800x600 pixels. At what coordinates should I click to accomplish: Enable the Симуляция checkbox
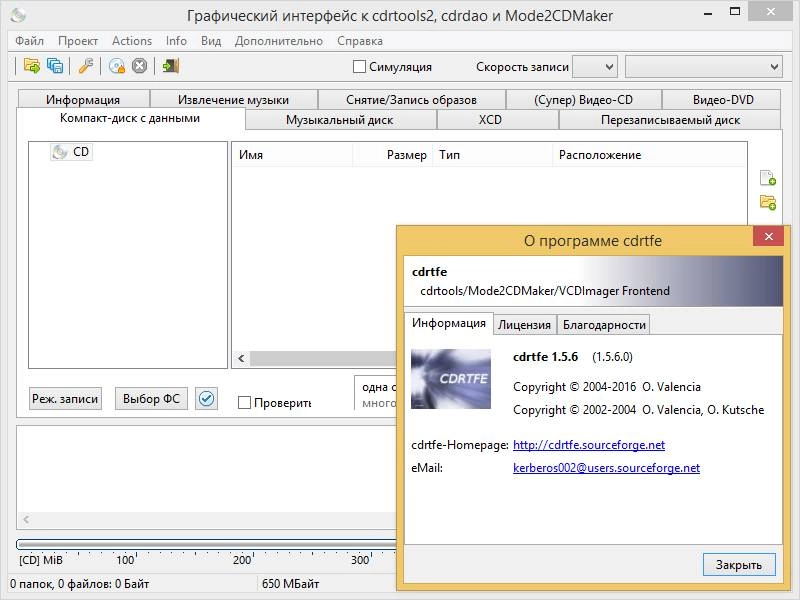(x=359, y=67)
